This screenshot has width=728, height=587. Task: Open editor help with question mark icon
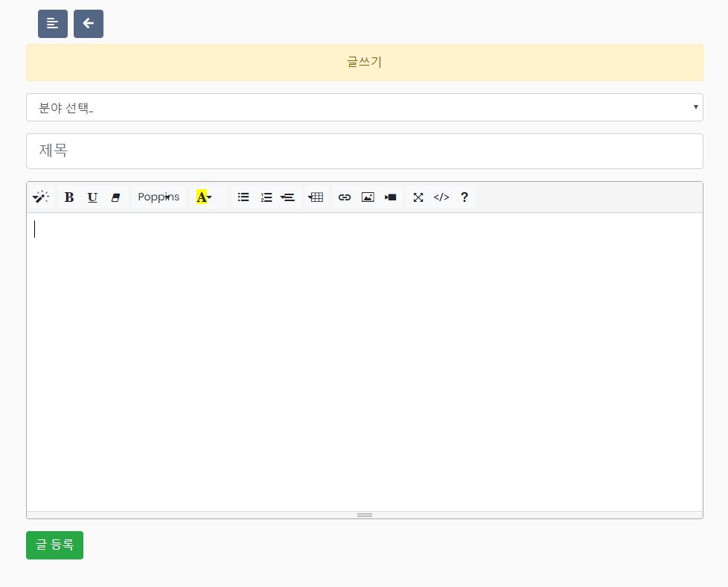pos(464,197)
